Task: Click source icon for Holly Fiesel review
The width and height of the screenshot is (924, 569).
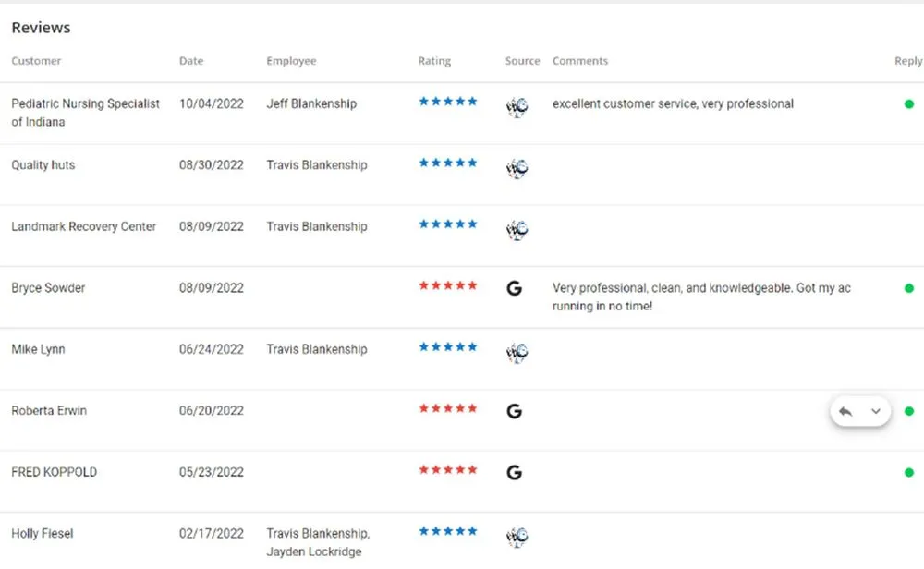Action: coord(517,537)
